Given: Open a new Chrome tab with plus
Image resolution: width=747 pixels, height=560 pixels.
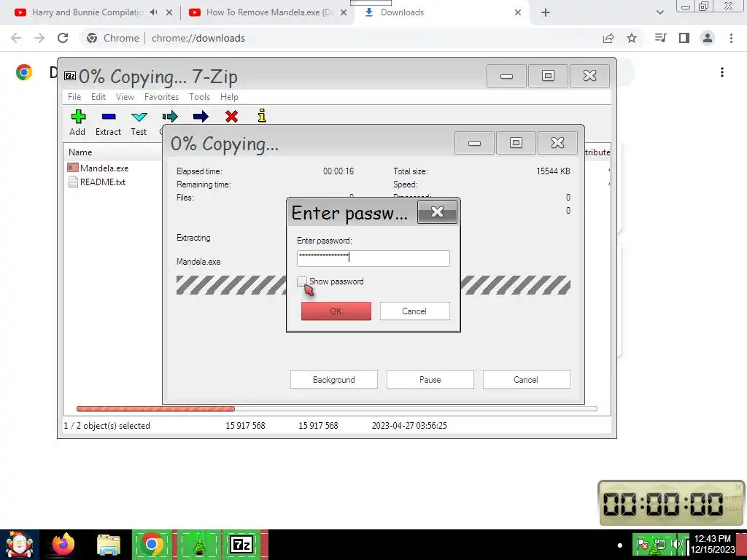Looking at the screenshot, I should [x=546, y=13].
